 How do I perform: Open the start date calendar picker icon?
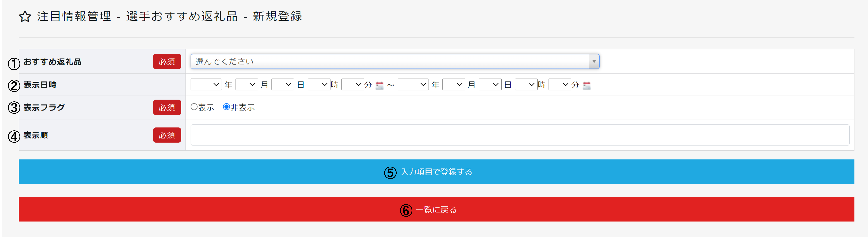coord(379,85)
